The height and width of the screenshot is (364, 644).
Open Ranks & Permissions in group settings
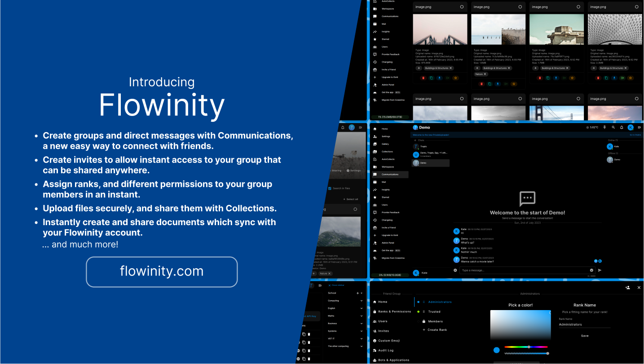click(394, 311)
